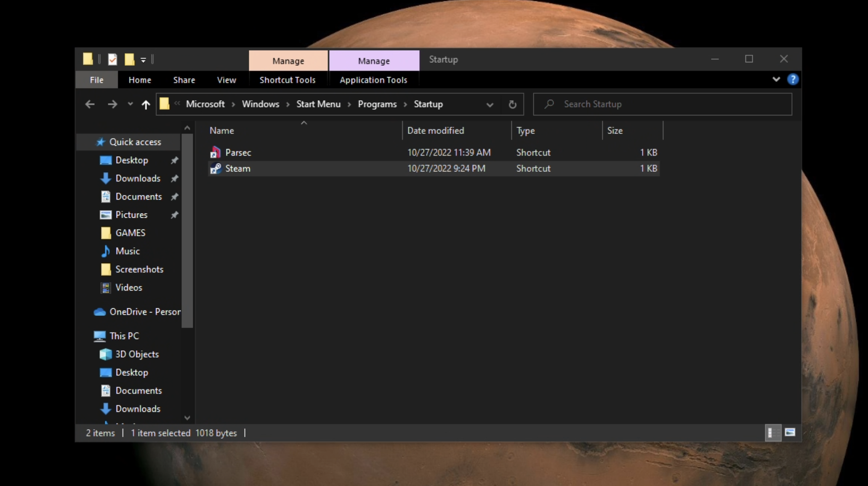Viewport: 868px width, 486px height.
Task: Click Steam's date modified 10/27/2022 9:24 PM
Action: pos(446,168)
